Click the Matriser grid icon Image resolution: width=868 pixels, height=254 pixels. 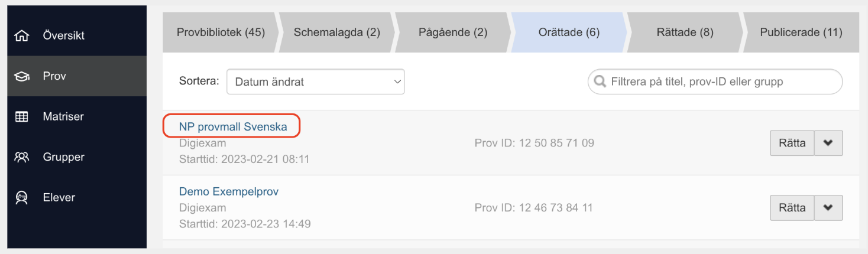(x=21, y=117)
